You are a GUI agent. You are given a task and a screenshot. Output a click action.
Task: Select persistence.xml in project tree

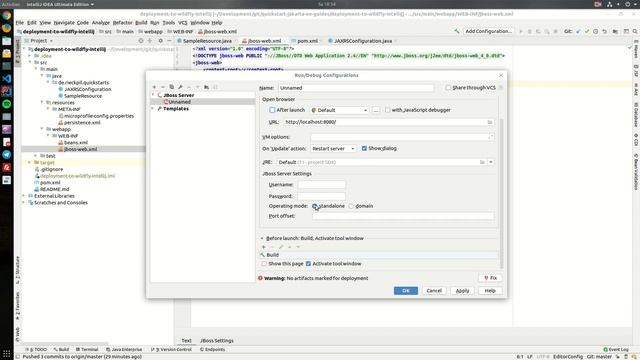[x=82, y=122]
